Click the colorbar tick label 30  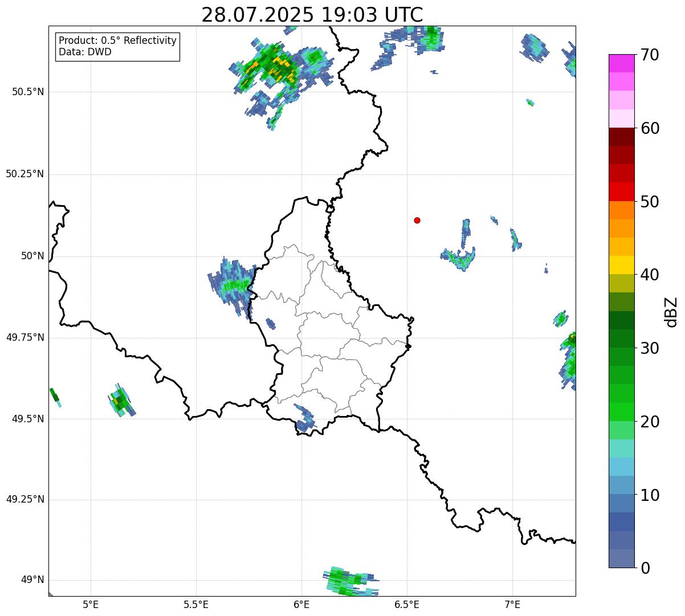pyautogui.click(x=650, y=348)
